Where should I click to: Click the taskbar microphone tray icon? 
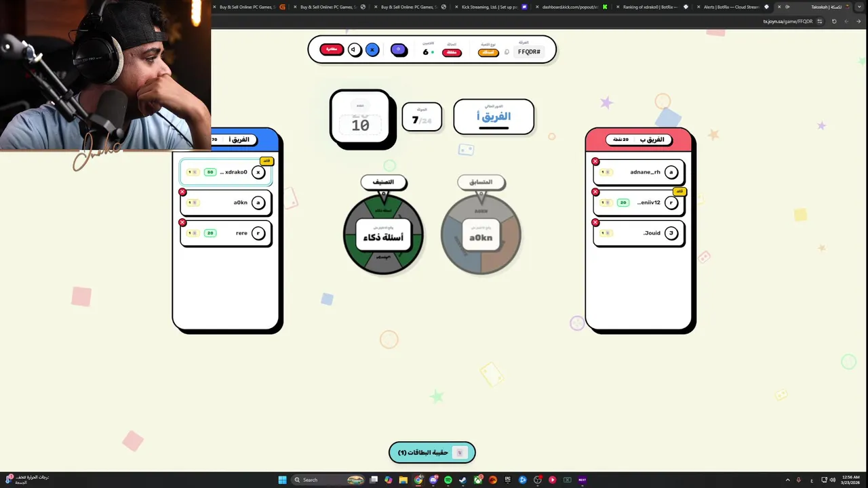(x=799, y=480)
